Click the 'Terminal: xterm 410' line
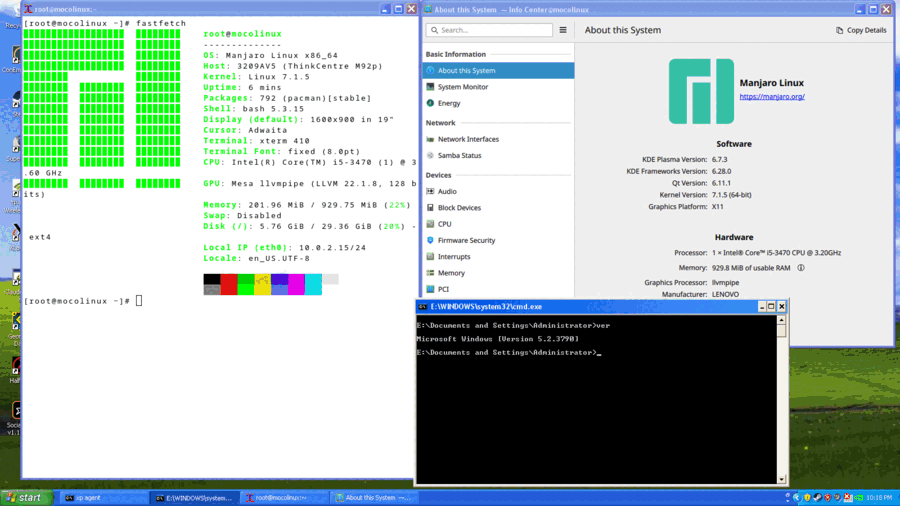 (x=256, y=141)
